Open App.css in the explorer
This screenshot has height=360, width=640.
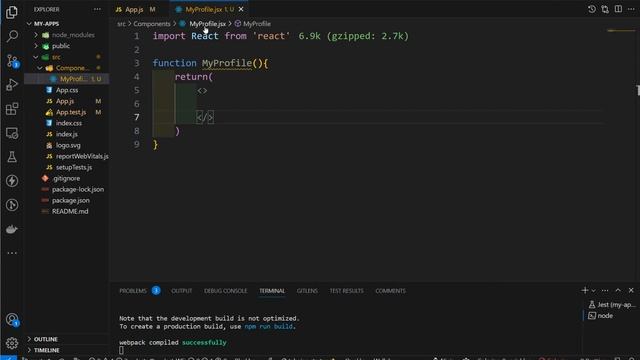click(67, 90)
